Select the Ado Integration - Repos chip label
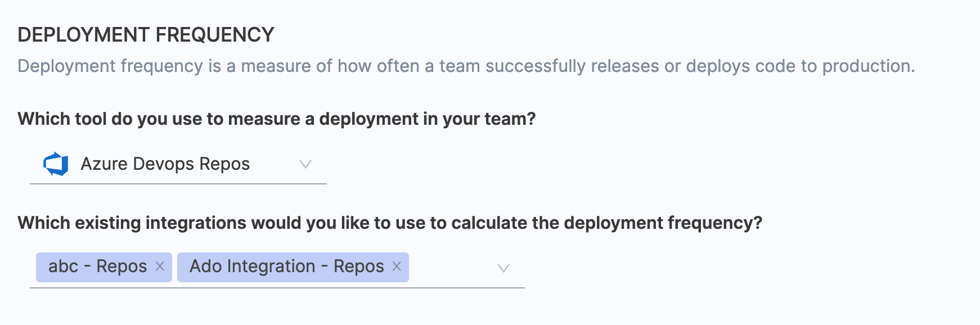 (x=286, y=267)
